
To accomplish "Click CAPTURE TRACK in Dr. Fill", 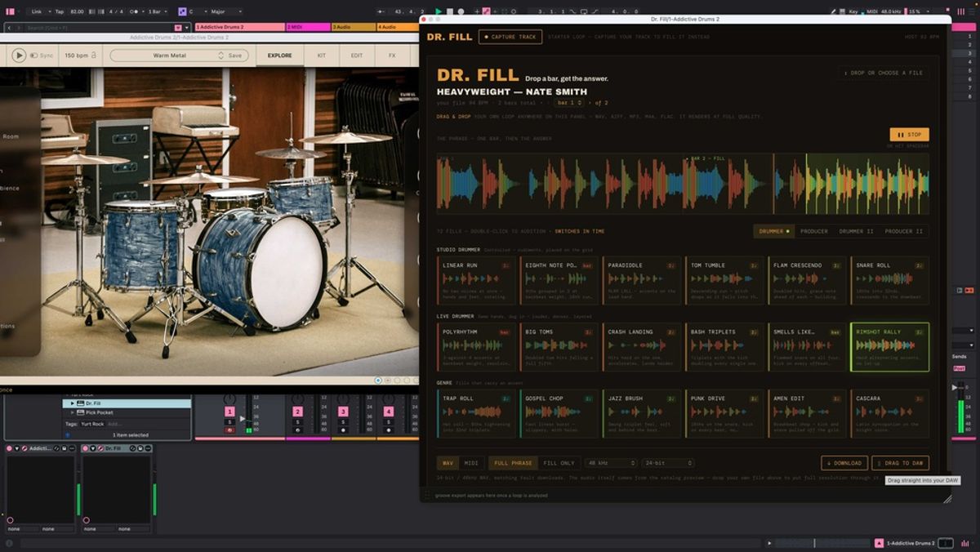I will [510, 37].
